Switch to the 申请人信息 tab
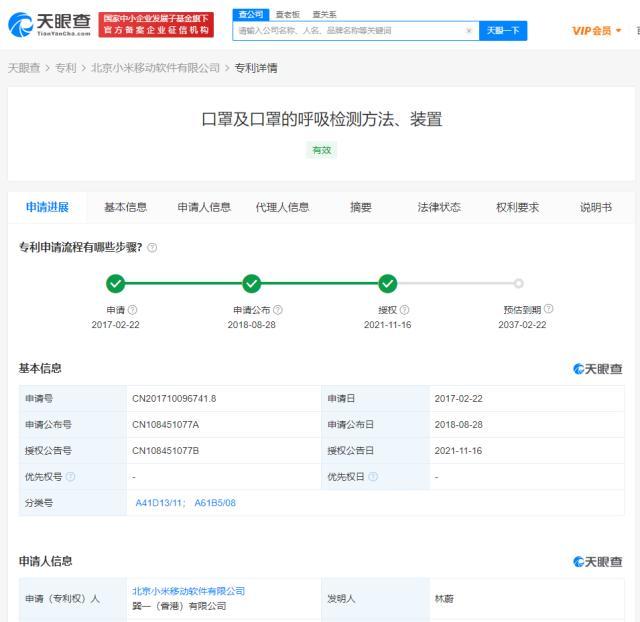The height and width of the screenshot is (622, 640). pyautogui.click(x=204, y=207)
